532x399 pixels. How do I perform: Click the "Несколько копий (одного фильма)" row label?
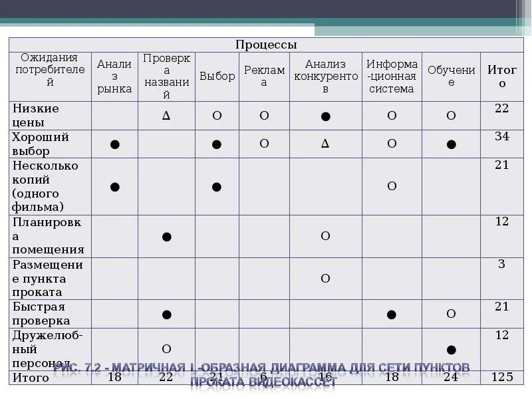point(45,186)
